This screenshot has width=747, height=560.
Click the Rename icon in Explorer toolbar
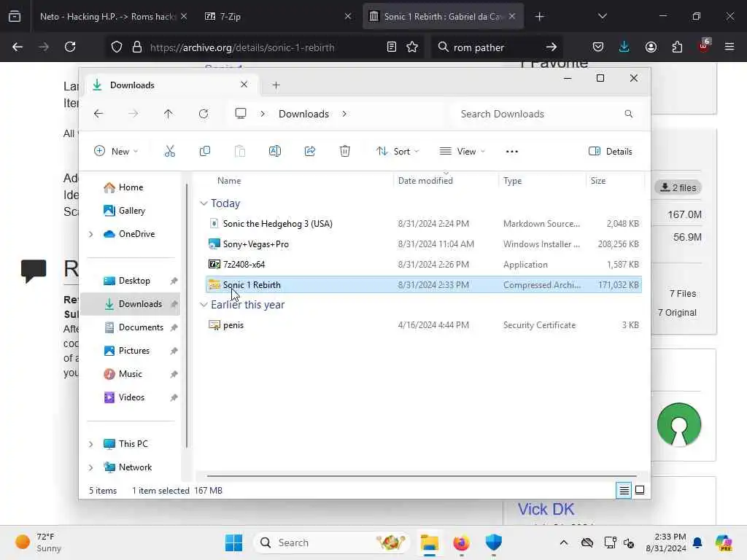tap(275, 152)
